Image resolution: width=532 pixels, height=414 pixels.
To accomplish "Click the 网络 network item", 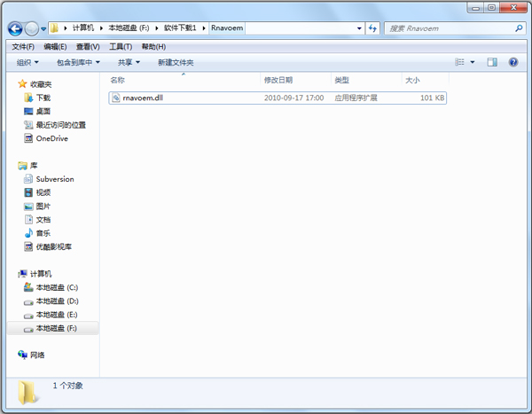I will click(37, 355).
